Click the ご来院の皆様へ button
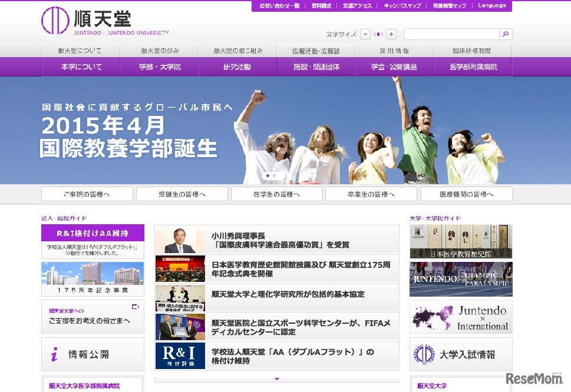 click(87, 193)
